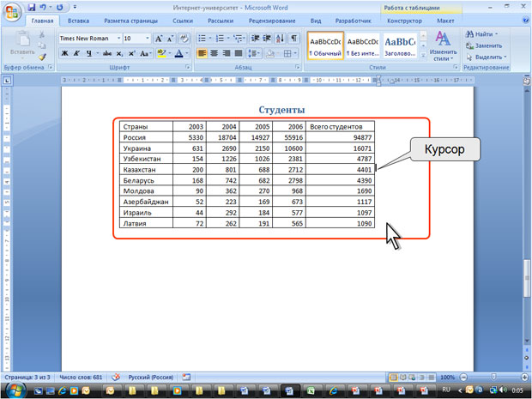Expand the bullets list dropdown
The height and width of the screenshot is (399, 532).
coord(210,39)
